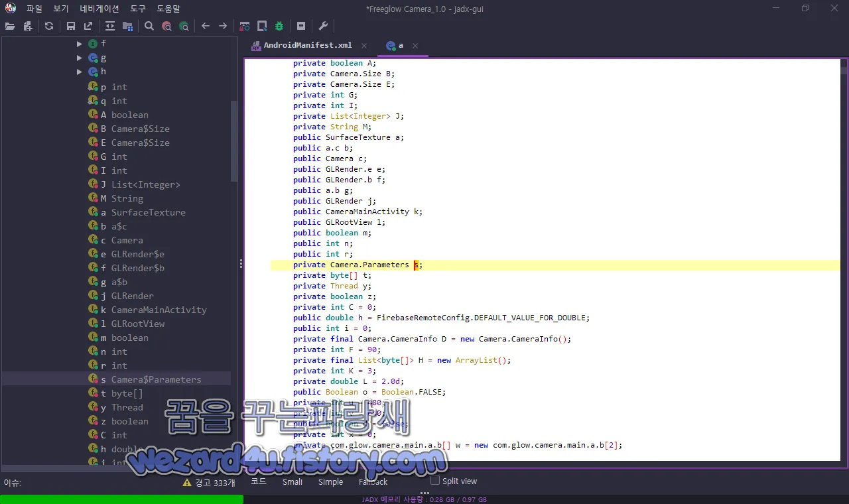
Task: Click field icon beside 'j GLRender'
Action: point(93,296)
